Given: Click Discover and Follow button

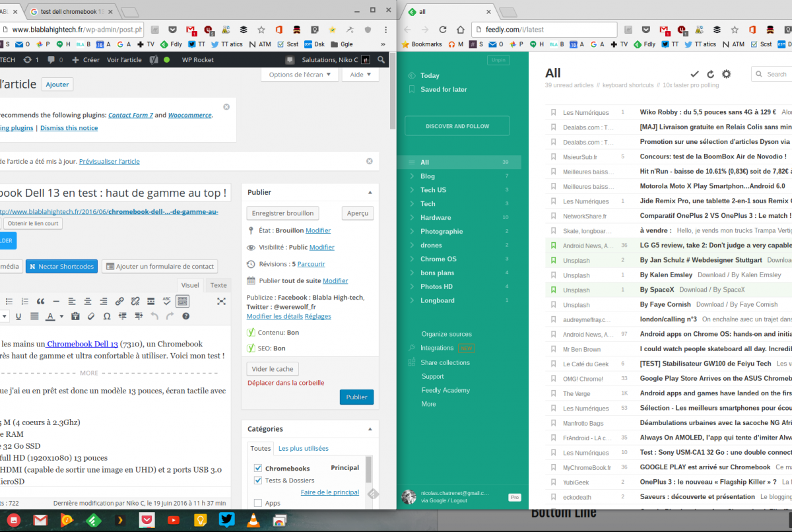Looking at the screenshot, I should (457, 126).
